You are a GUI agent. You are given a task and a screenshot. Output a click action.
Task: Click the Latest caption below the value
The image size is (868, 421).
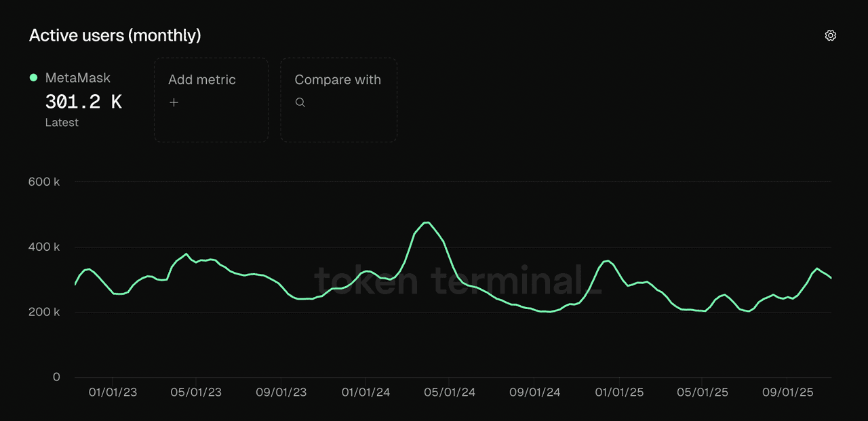tap(62, 123)
